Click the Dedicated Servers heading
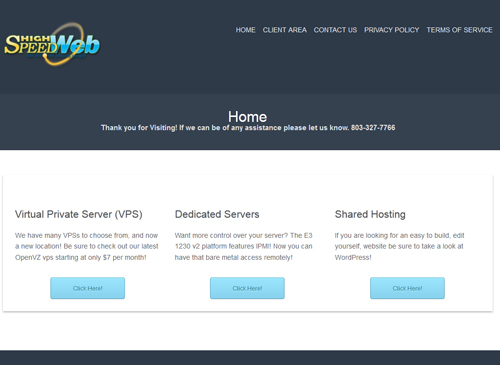500x365 pixels. click(x=217, y=214)
